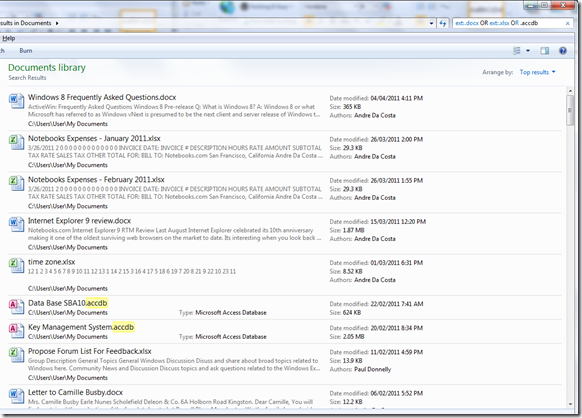
Task: Open the address bar history dropdown arrow
Action: point(431,23)
